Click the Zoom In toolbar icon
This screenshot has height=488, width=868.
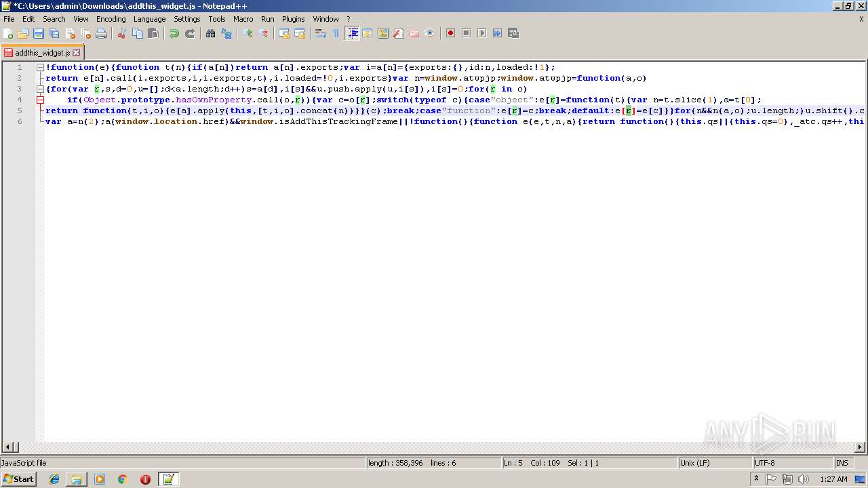(x=248, y=33)
